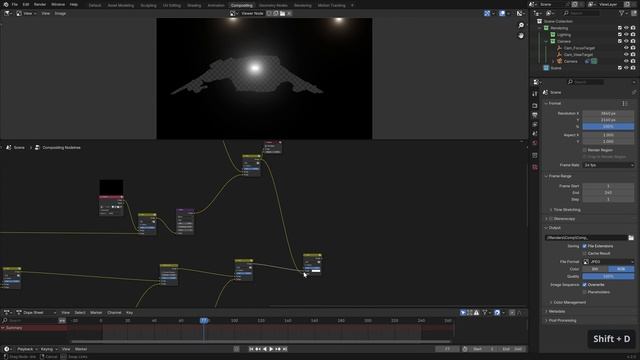Open the File Format JPEG dropdown
Viewport: 640px width, 360px height.
608,262
